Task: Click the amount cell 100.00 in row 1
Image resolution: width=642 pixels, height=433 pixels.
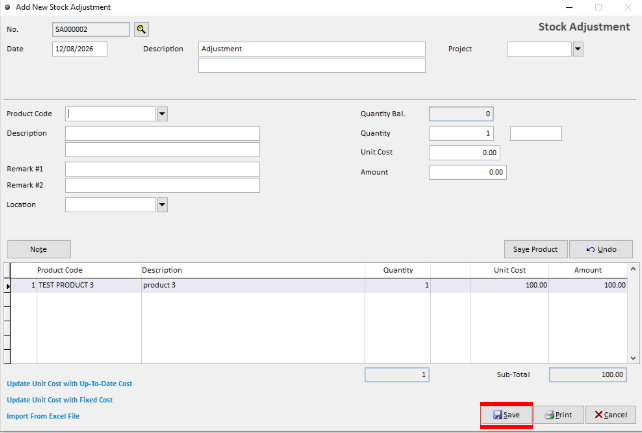Action: (x=588, y=285)
